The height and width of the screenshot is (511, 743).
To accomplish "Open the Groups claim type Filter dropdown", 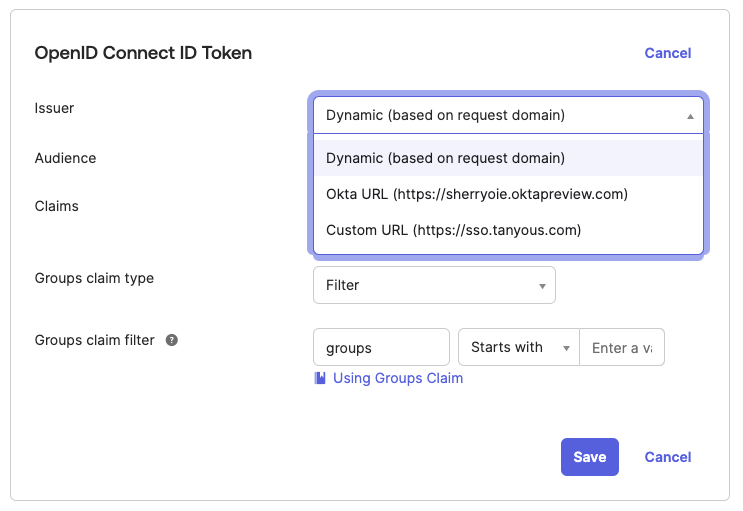I will (x=434, y=285).
